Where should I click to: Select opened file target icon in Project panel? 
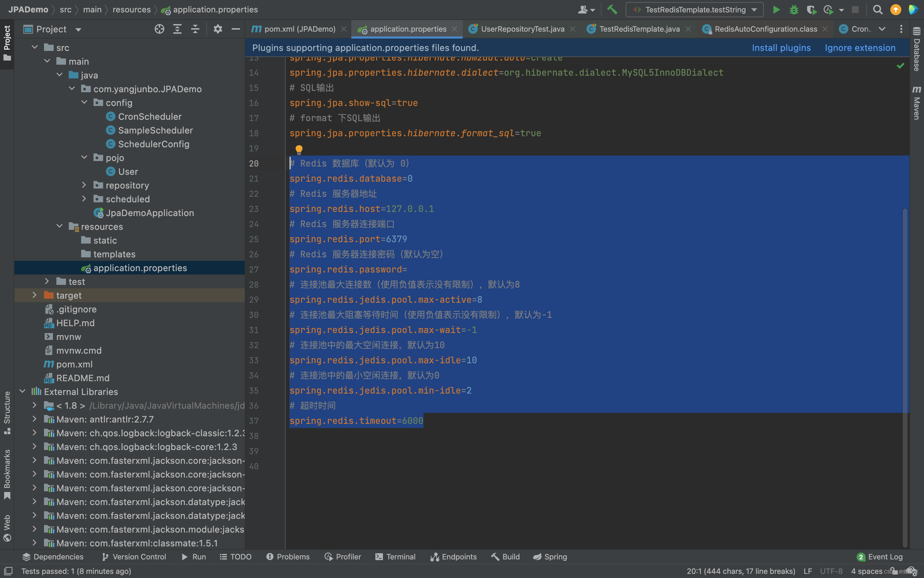point(159,29)
